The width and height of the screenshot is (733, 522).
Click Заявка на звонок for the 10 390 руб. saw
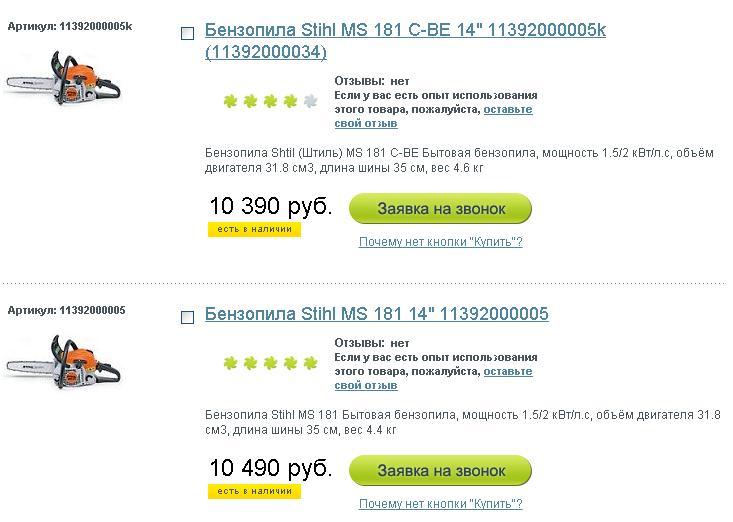point(440,208)
